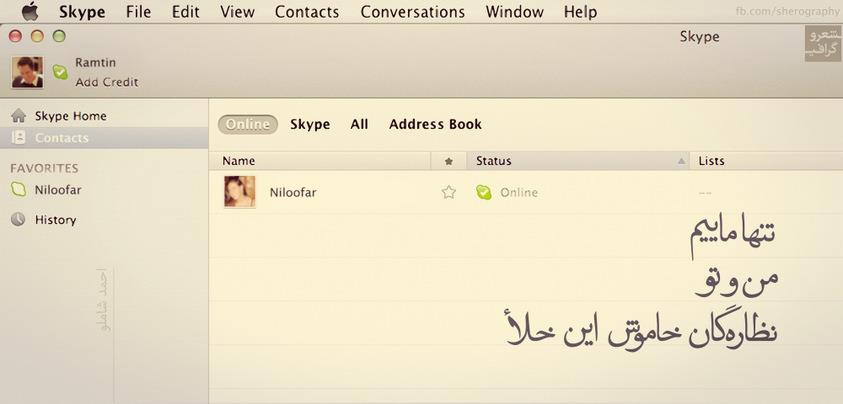Toggle the favorite star for Niloofar

tap(448, 192)
